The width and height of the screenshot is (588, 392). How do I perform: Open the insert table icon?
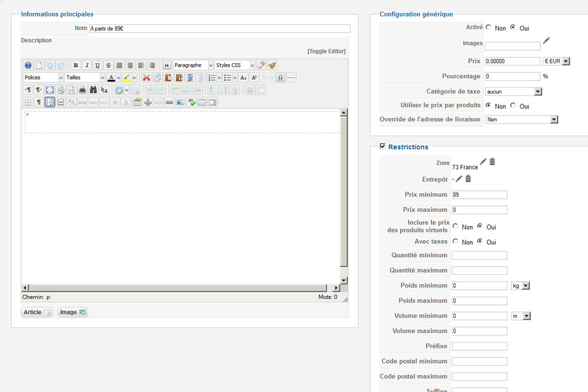119,89
